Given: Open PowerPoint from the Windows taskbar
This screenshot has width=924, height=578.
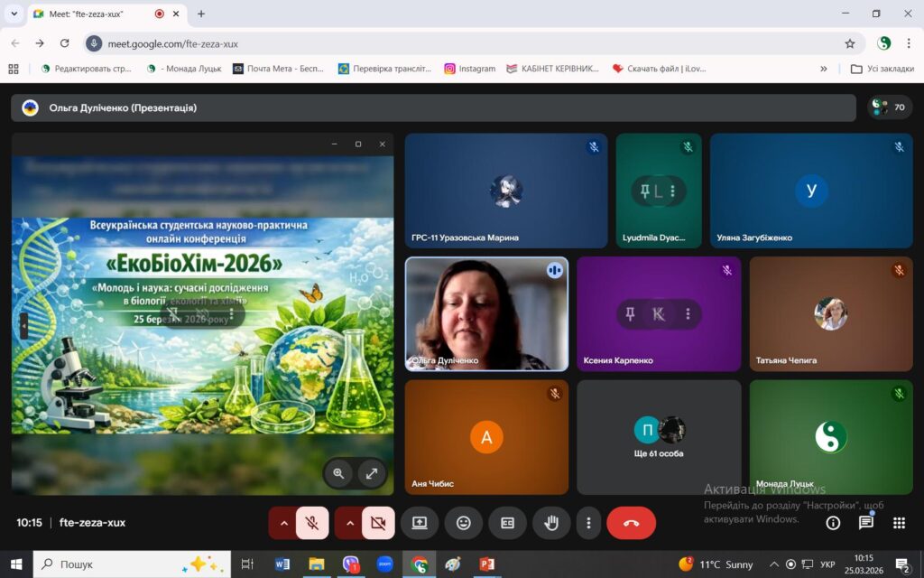Looking at the screenshot, I should pyautogui.click(x=487, y=564).
